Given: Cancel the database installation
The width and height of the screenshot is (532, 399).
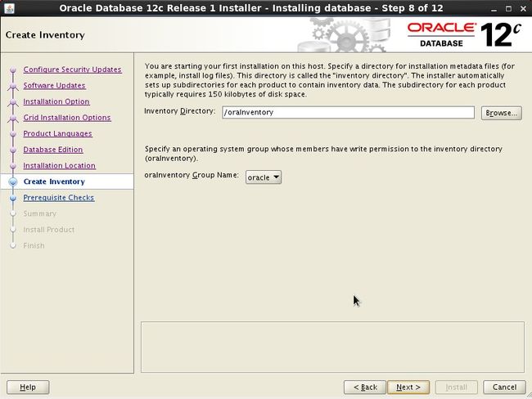Looking at the screenshot, I should (x=504, y=387).
